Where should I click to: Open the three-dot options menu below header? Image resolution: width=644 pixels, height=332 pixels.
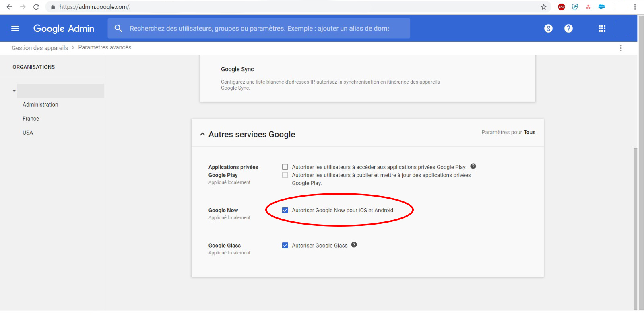tap(621, 48)
